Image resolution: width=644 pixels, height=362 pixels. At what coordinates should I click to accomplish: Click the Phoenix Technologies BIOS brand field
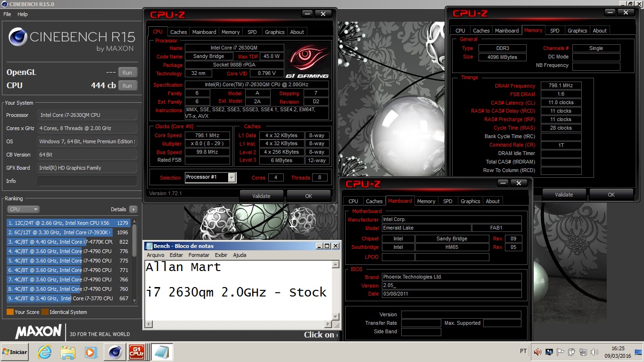coord(452,277)
